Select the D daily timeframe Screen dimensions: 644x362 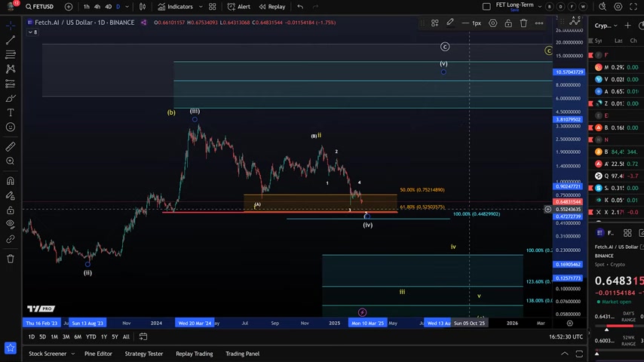tap(118, 7)
